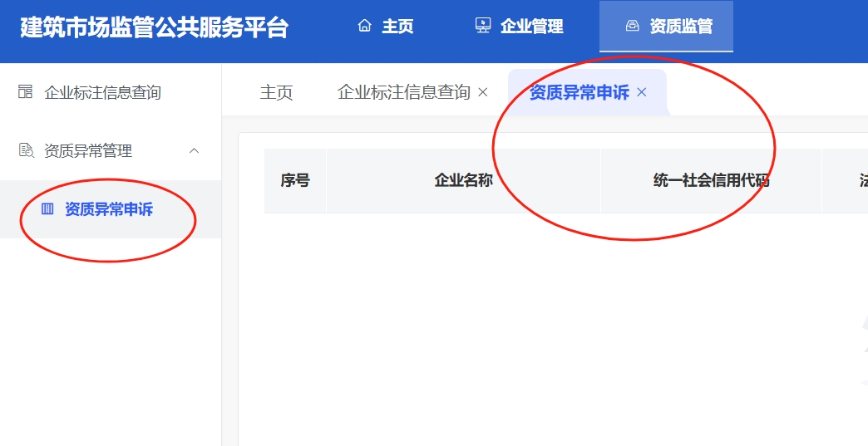Open the 企业管理 top navigation menu

(x=520, y=26)
